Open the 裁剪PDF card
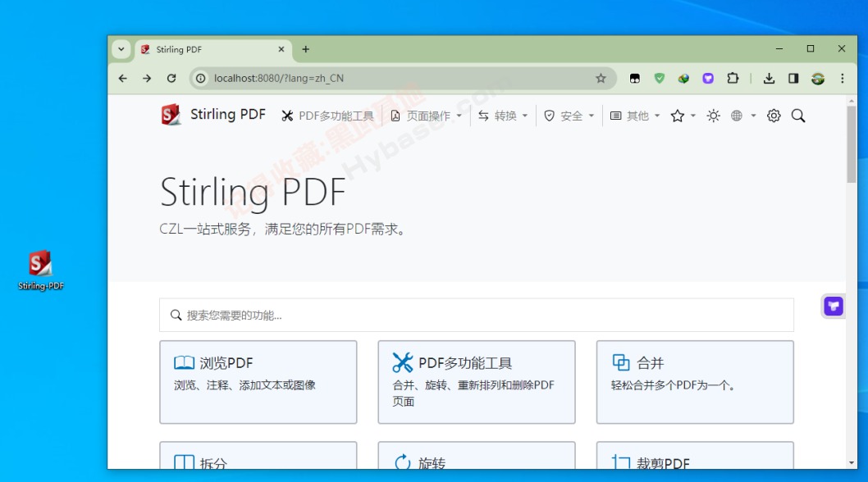868x482 pixels. coord(695,456)
